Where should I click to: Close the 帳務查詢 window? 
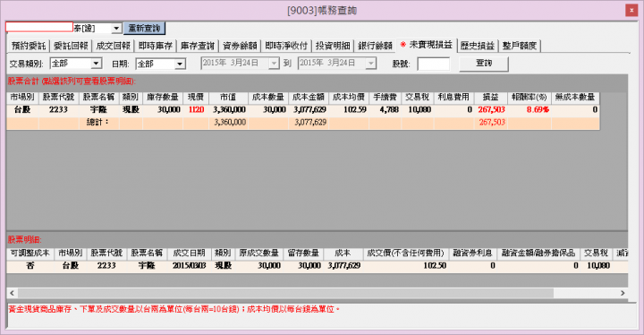(x=631, y=10)
